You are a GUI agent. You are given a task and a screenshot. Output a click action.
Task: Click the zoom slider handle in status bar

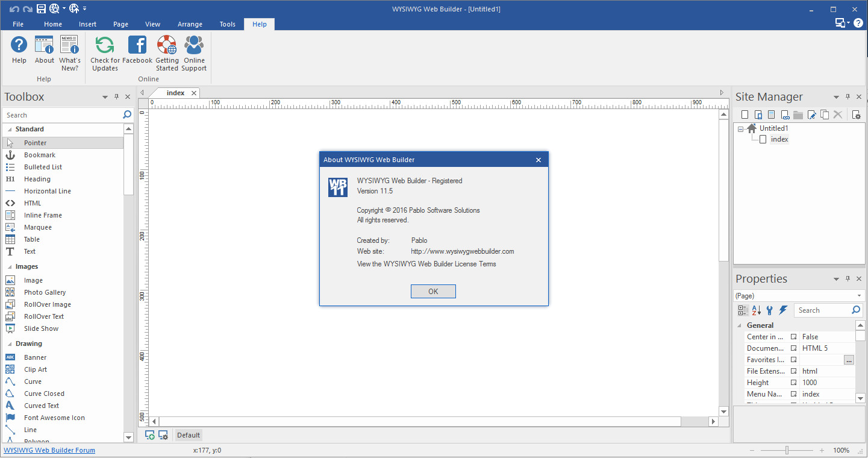coord(787,450)
